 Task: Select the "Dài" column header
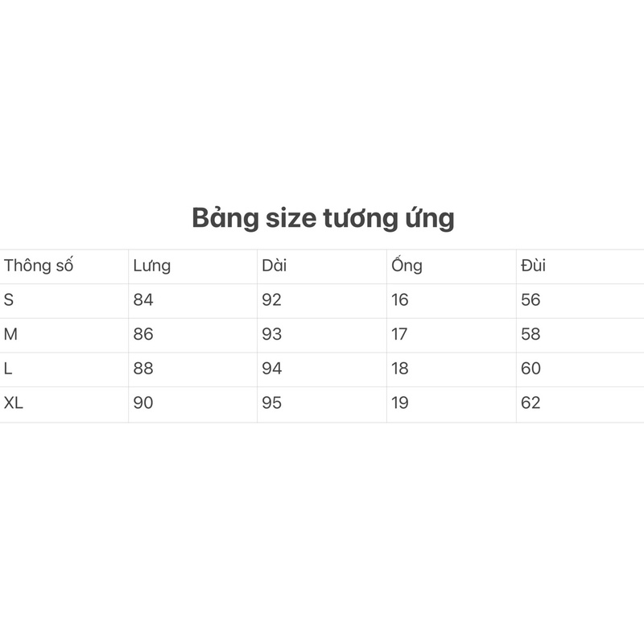click(x=274, y=266)
